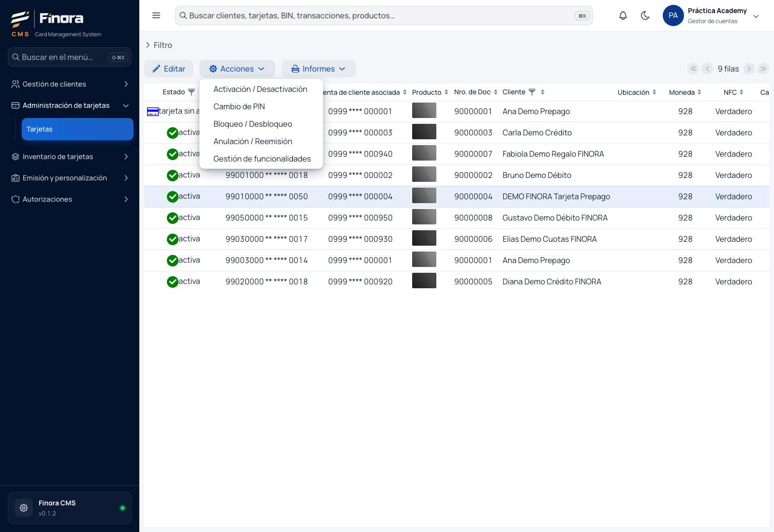This screenshot has height=532, width=774.
Task: Jump to last page double arrow
Action: click(x=763, y=69)
